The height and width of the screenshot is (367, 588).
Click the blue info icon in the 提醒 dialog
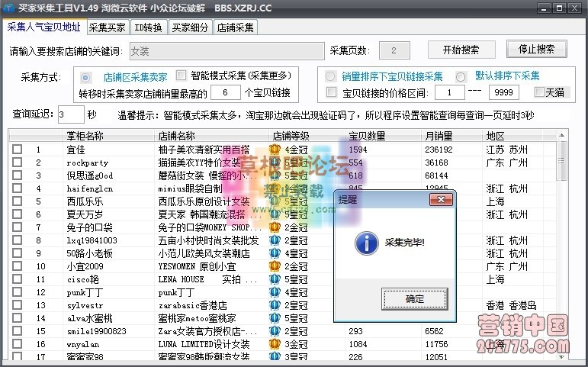tap(366, 243)
